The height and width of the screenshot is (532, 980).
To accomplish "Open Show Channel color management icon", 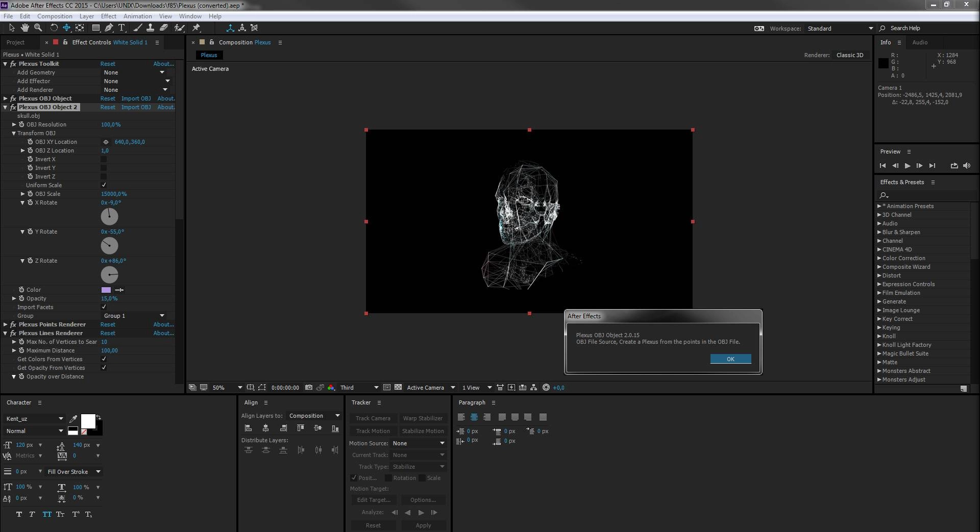I will (331, 388).
